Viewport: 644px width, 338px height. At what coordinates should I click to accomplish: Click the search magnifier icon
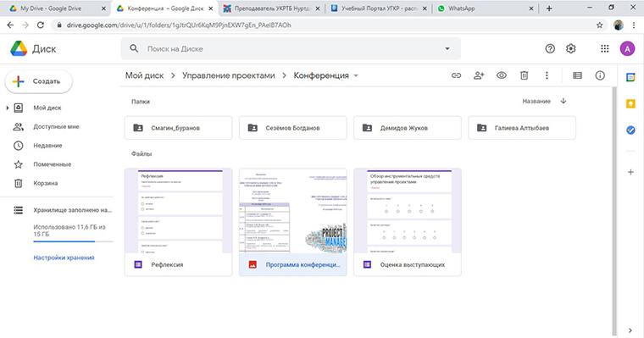click(134, 48)
